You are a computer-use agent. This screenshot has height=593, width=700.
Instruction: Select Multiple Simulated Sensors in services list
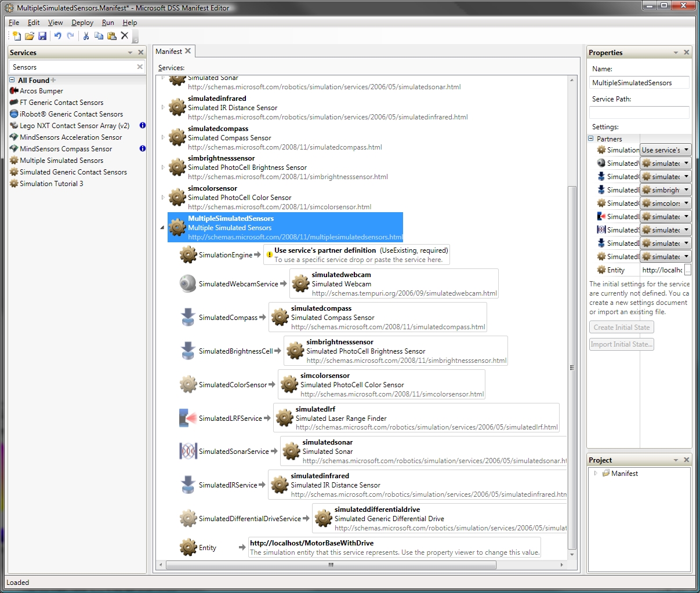click(x=61, y=161)
